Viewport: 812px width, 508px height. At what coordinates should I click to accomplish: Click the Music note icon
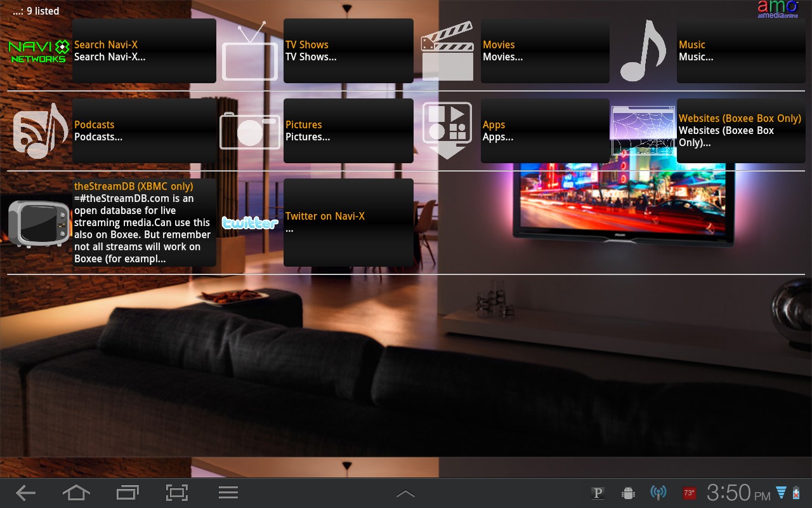[643, 51]
